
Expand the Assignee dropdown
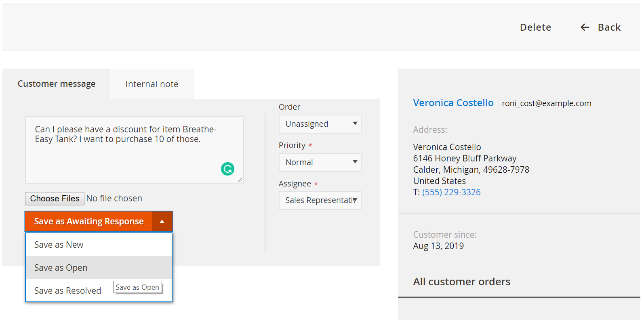[x=320, y=201]
